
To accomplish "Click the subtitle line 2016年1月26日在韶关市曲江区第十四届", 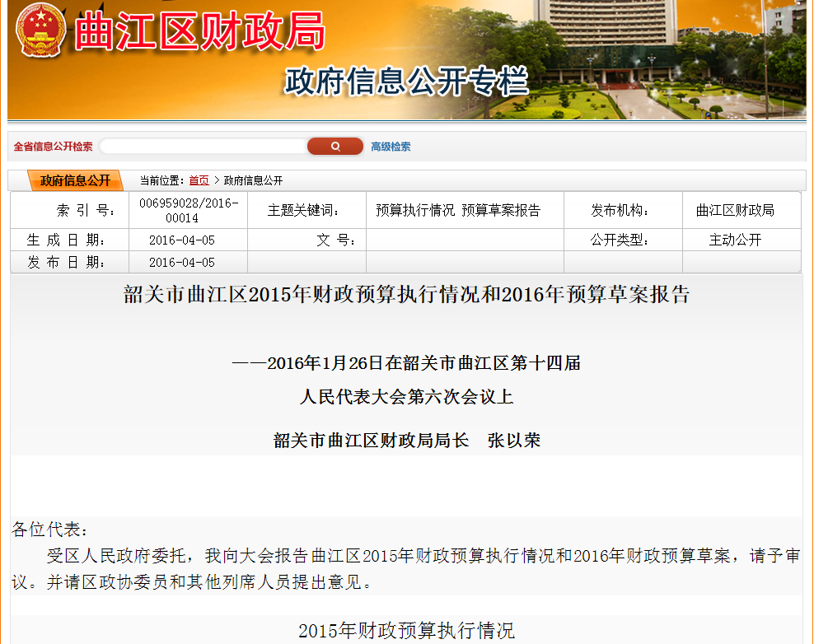I will (x=406, y=362).
